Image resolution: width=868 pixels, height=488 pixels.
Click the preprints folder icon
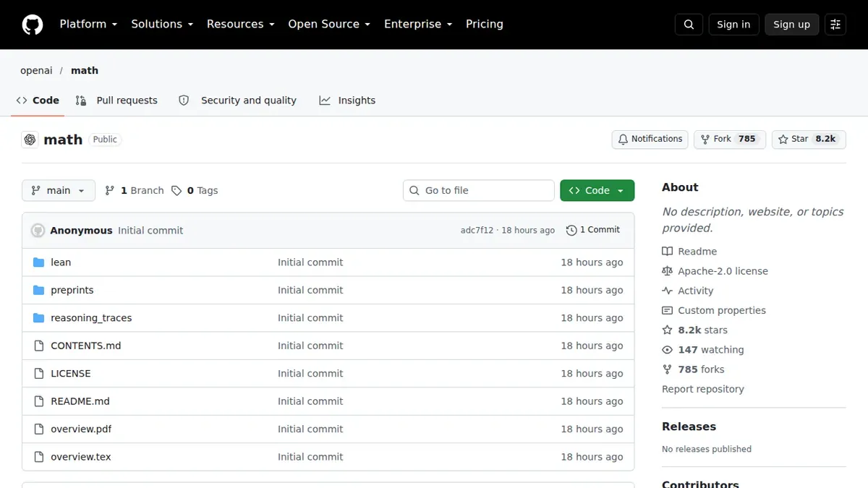39,290
